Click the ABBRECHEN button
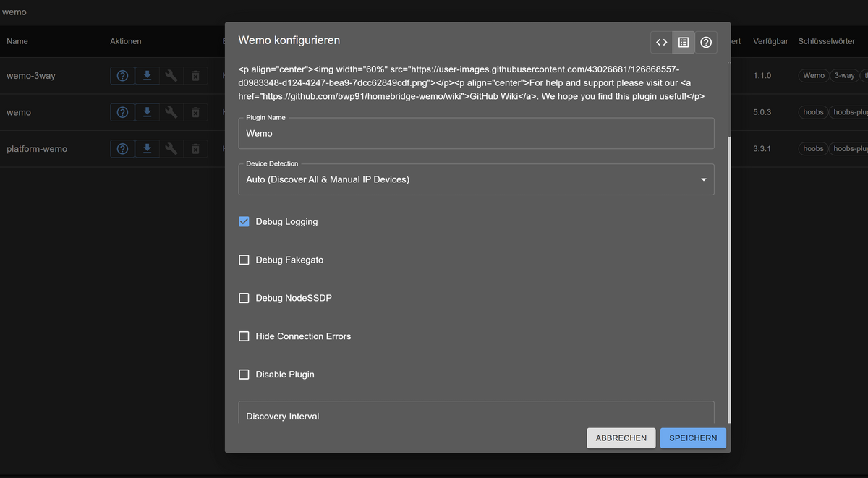The height and width of the screenshot is (478, 868). (621, 438)
